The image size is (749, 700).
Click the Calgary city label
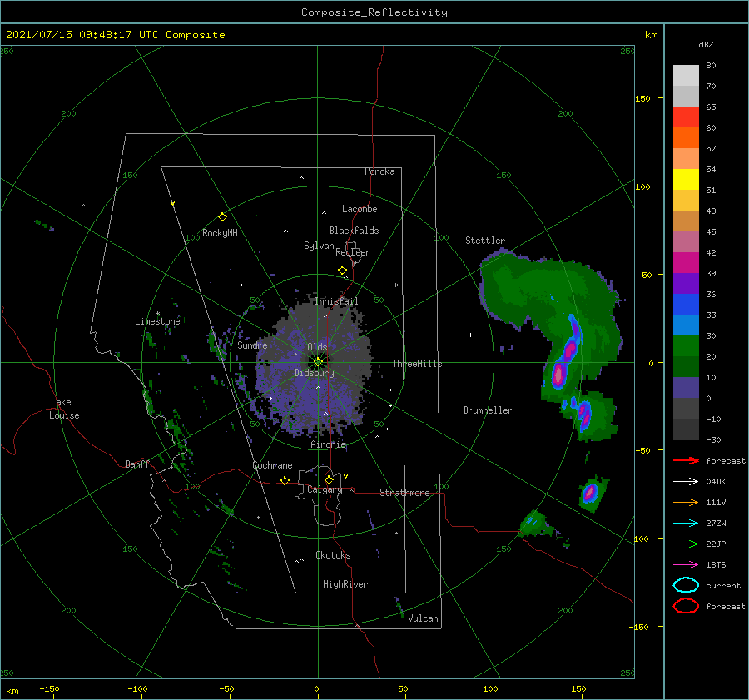click(325, 489)
